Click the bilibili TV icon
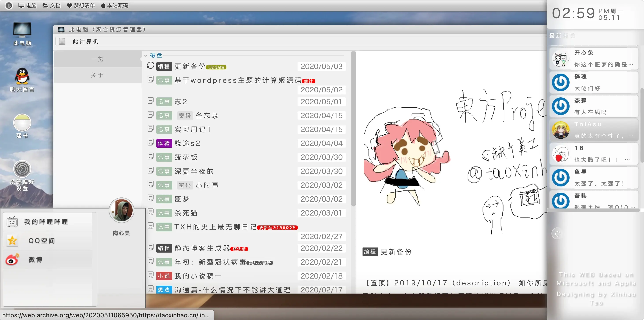Screen dimensions: 644x320 coord(12,222)
